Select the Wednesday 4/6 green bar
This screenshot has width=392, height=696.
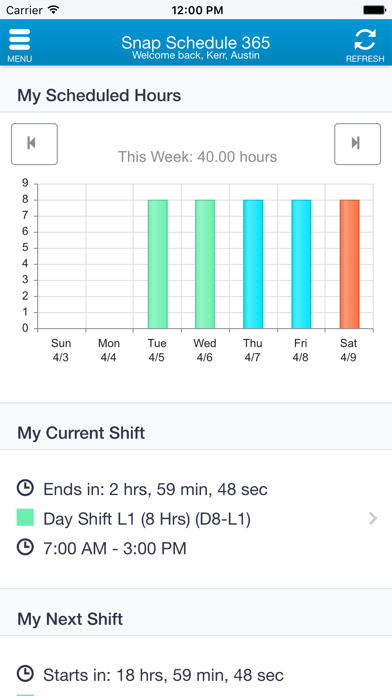click(205, 264)
